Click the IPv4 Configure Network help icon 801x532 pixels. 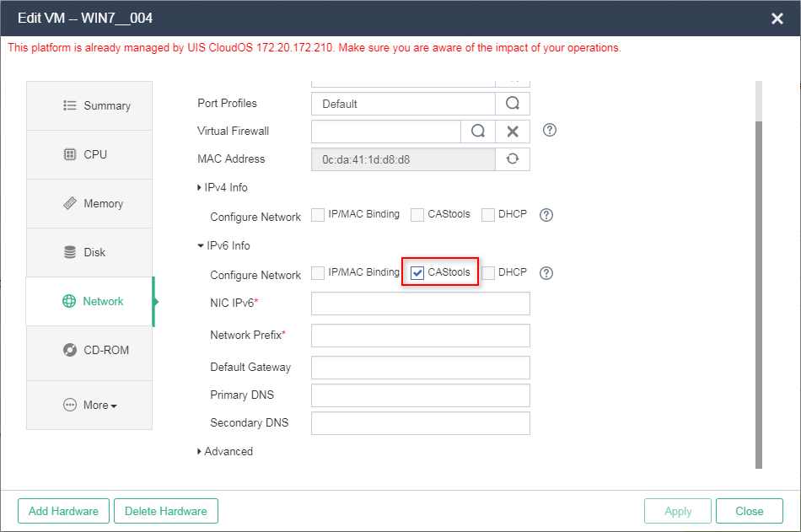pos(546,215)
